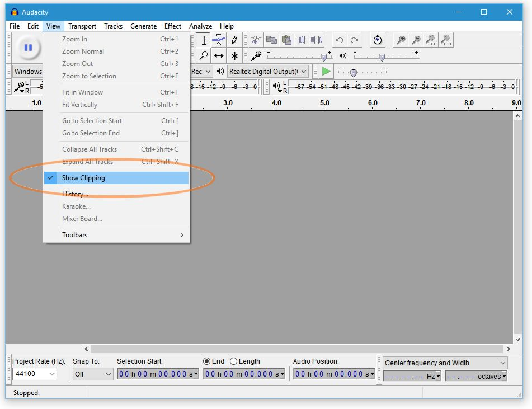Open the Windows audio host dropdown
Screen dimensions: 532x409
click(x=27, y=72)
